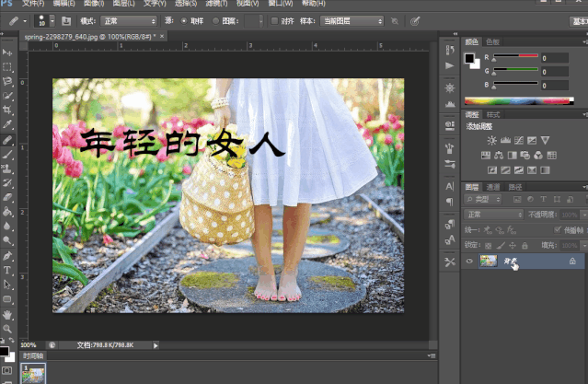Select the History Brush tool

[x=7, y=183]
